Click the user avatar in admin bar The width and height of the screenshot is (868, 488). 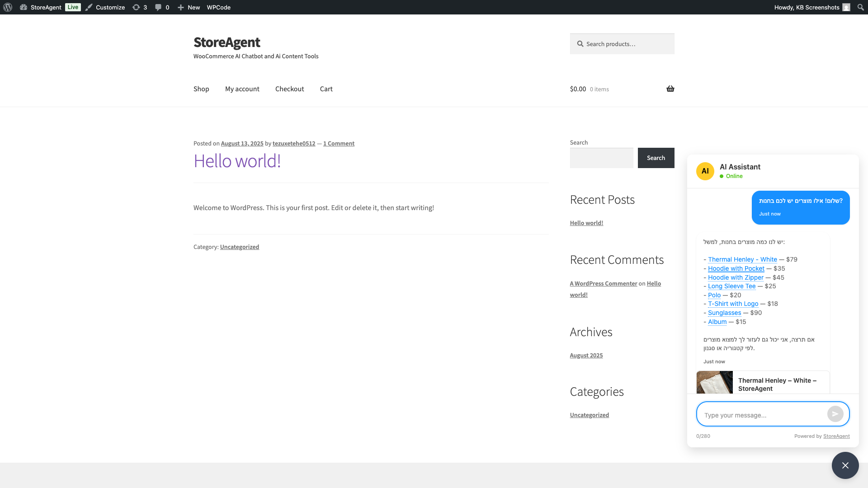point(846,7)
